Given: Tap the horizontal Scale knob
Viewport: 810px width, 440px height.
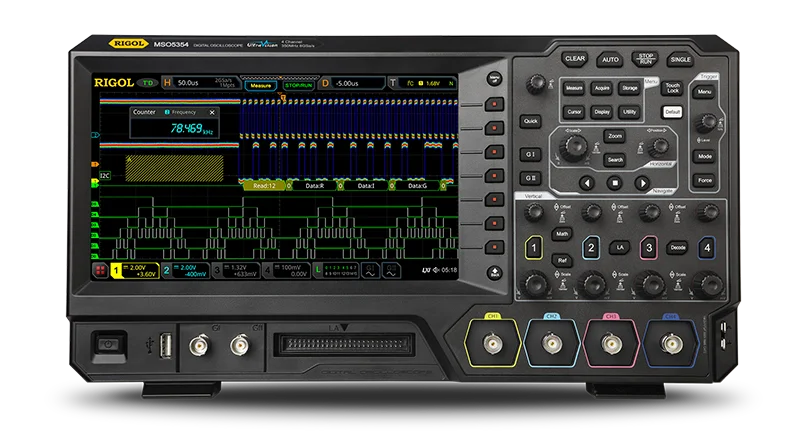Looking at the screenshot, I should [574, 148].
